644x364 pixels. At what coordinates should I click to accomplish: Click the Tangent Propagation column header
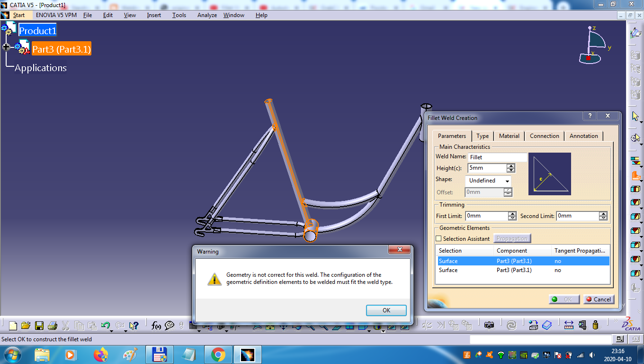click(x=581, y=250)
